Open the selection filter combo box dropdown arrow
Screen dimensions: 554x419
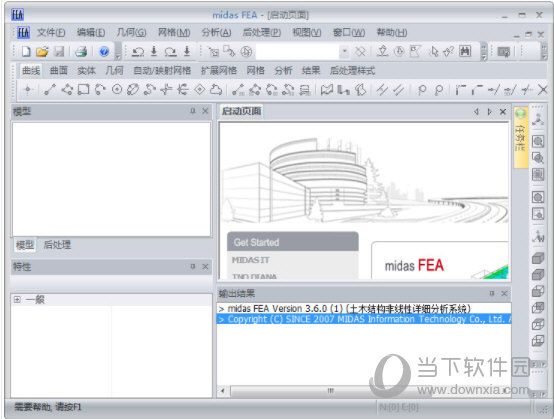(344, 52)
